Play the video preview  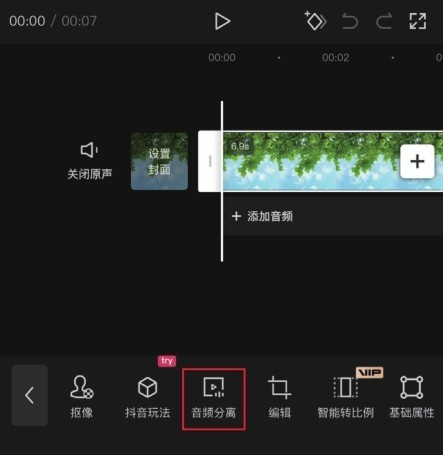222,21
